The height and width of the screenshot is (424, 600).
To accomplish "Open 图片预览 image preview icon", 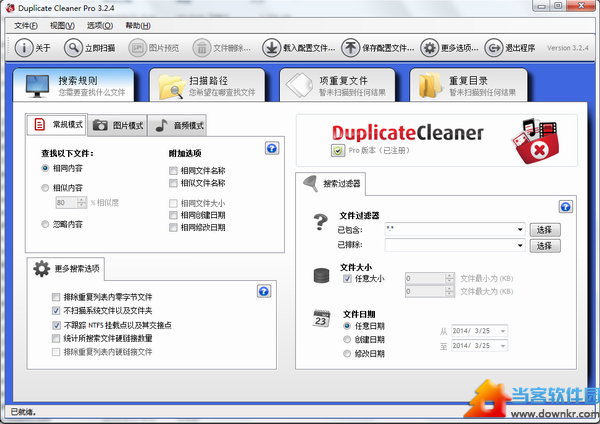I will tap(137, 48).
